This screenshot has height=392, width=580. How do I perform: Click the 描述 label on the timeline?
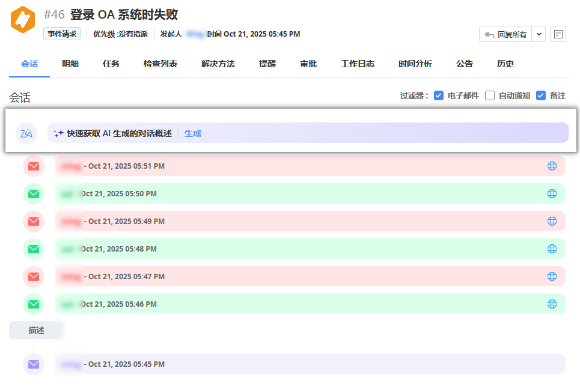[x=36, y=330]
